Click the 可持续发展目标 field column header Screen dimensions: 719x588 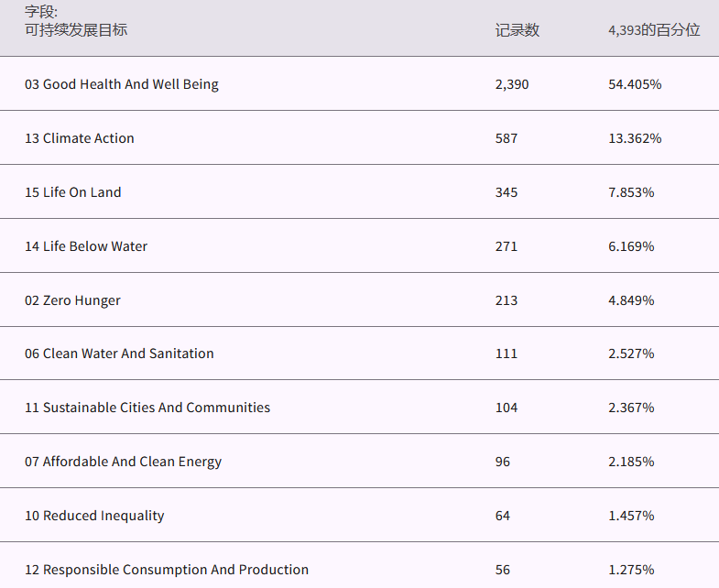coord(76,29)
